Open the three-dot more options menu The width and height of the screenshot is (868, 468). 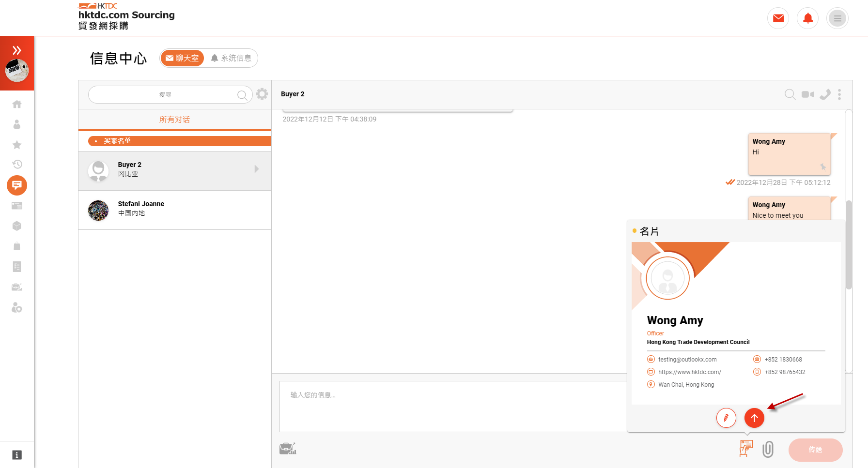839,94
